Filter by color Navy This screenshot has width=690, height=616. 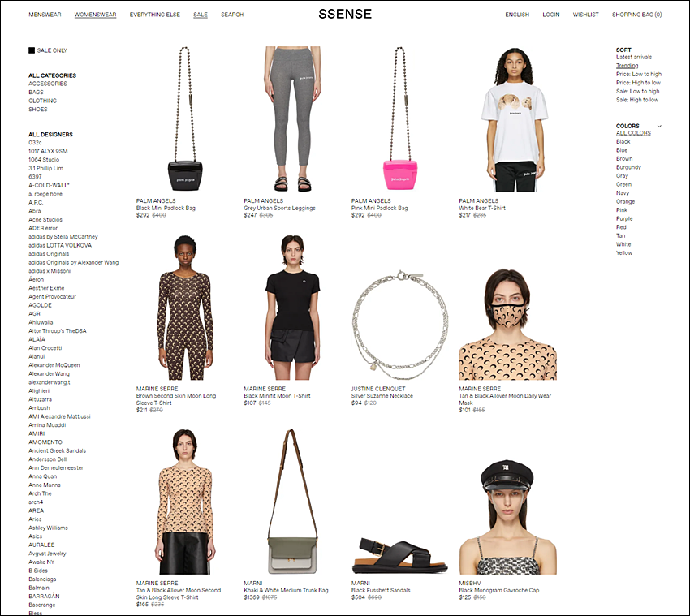(623, 193)
